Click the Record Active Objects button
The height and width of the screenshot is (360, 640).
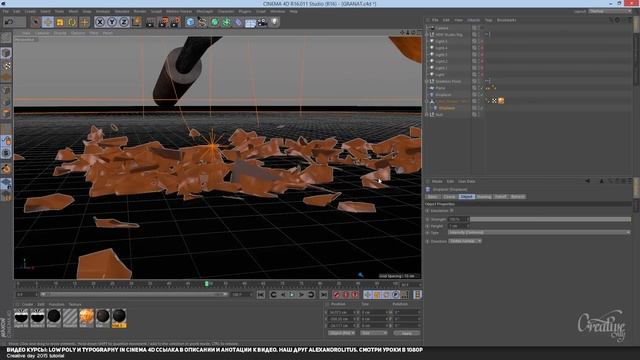coord(336,295)
